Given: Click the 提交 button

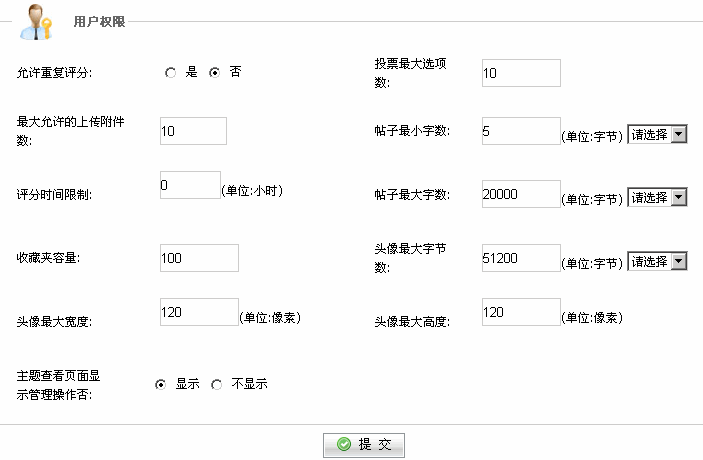Looking at the screenshot, I should pyautogui.click(x=364, y=445).
